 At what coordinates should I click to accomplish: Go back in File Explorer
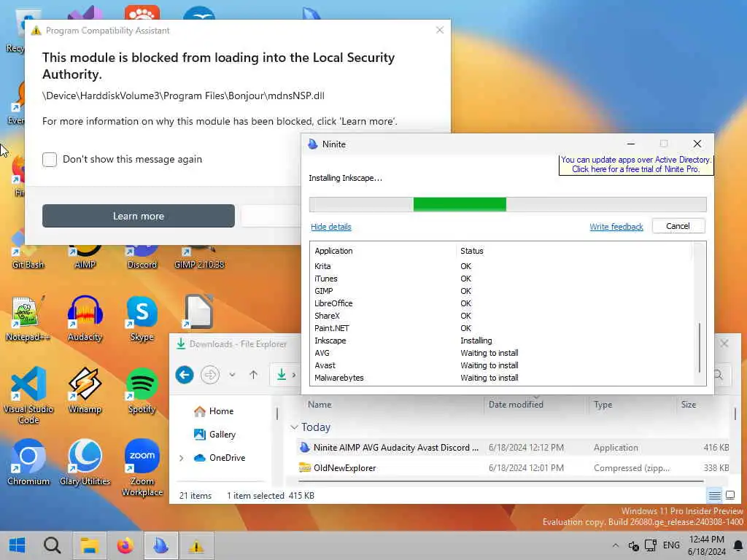click(x=185, y=375)
